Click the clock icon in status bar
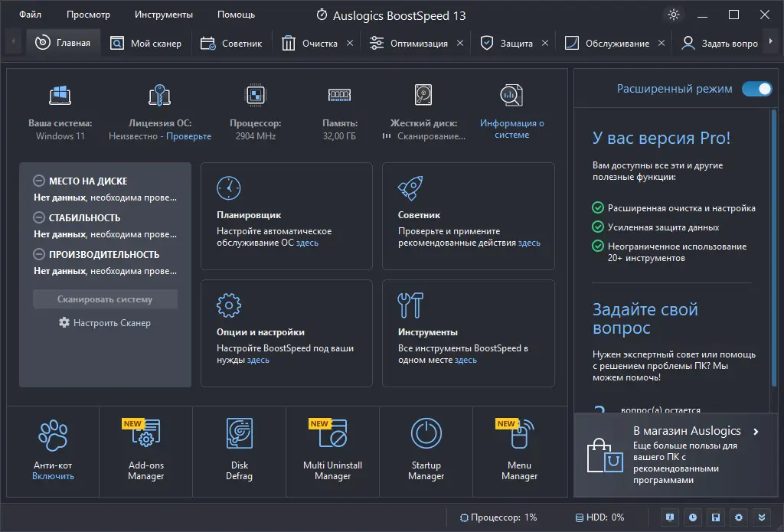Viewport: 784px width, 532px height. pos(692,517)
